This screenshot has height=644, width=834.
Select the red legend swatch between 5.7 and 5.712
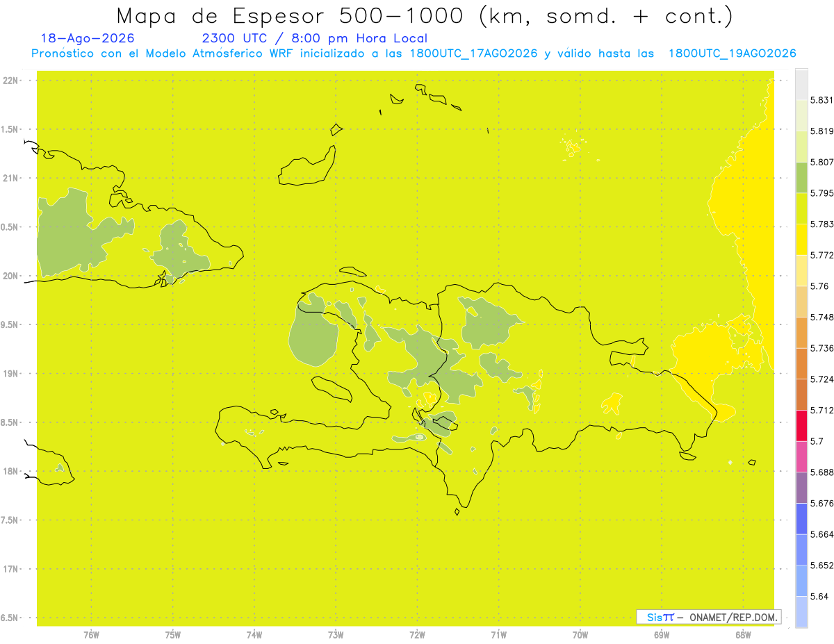[x=801, y=425]
